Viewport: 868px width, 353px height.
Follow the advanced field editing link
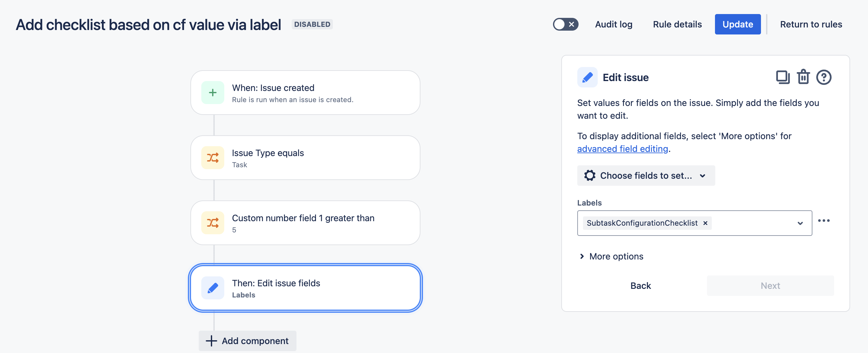coord(622,149)
